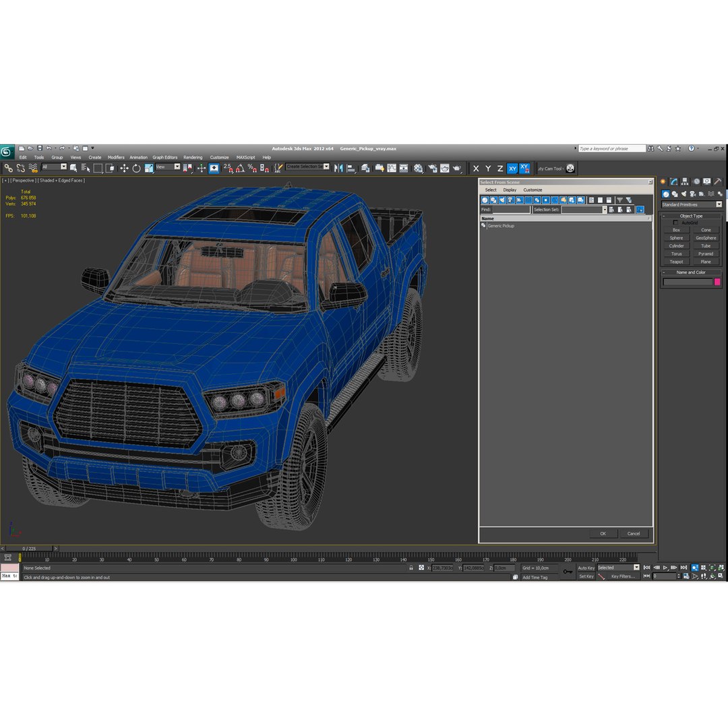Open Render Setup teapot icon
The width and height of the screenshot is (728, 728).
tap(432, 168)
